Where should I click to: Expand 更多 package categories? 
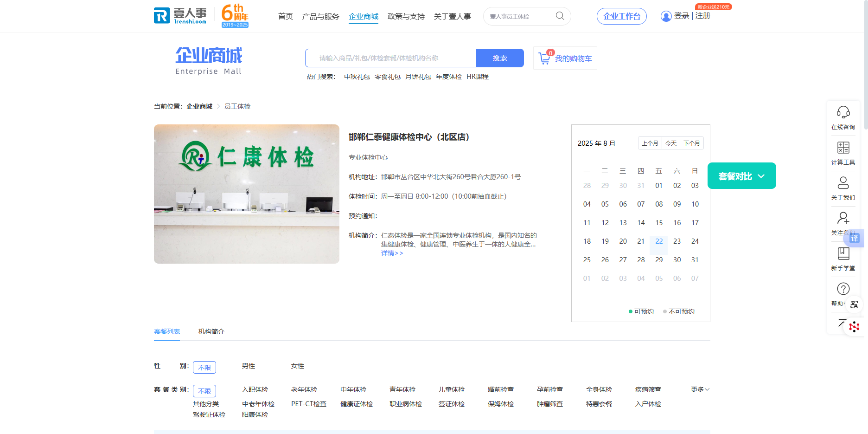coord(700,389)
